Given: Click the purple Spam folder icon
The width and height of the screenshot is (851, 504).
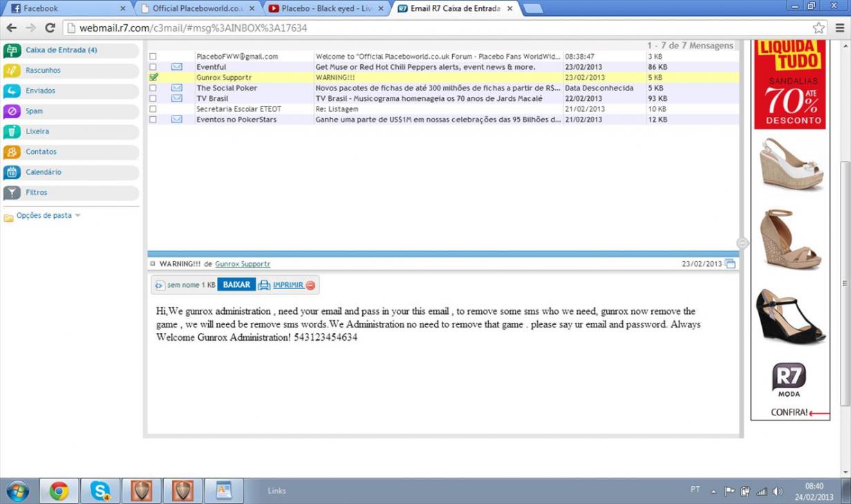Looking at the screenshot, I should pyautogui.click(x=12, y=111).
